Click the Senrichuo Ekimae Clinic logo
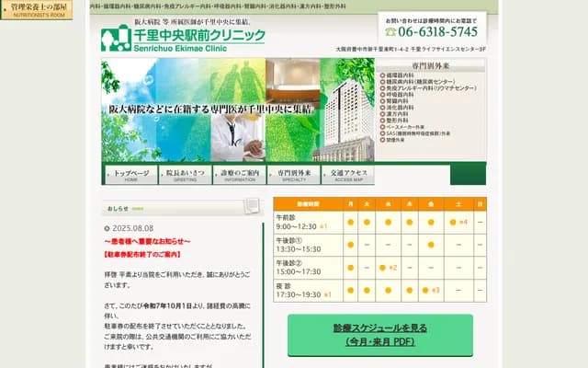This screenshot has height=368, width=588. [183, 38]
